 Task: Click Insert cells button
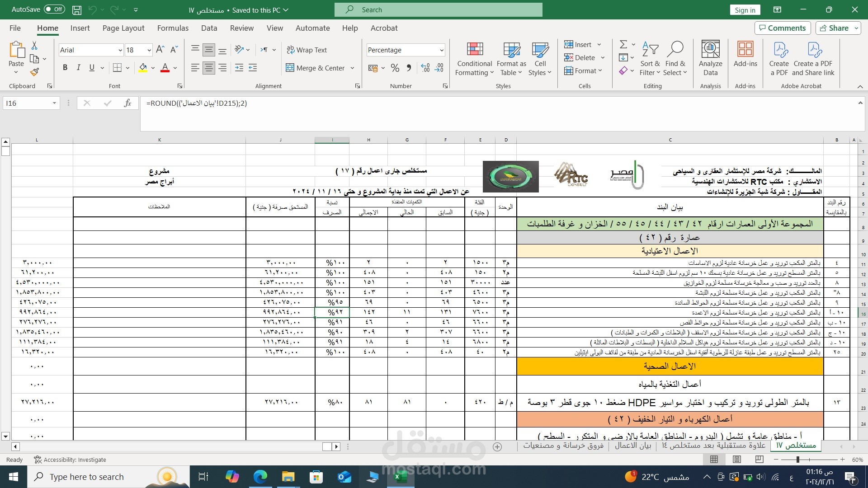578,44
